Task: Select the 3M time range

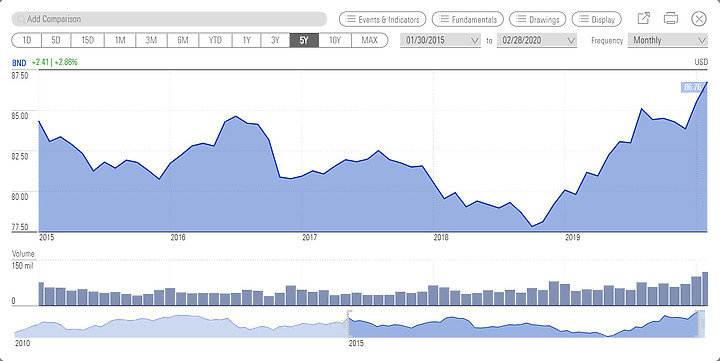Action: click(x=152, y=40)
